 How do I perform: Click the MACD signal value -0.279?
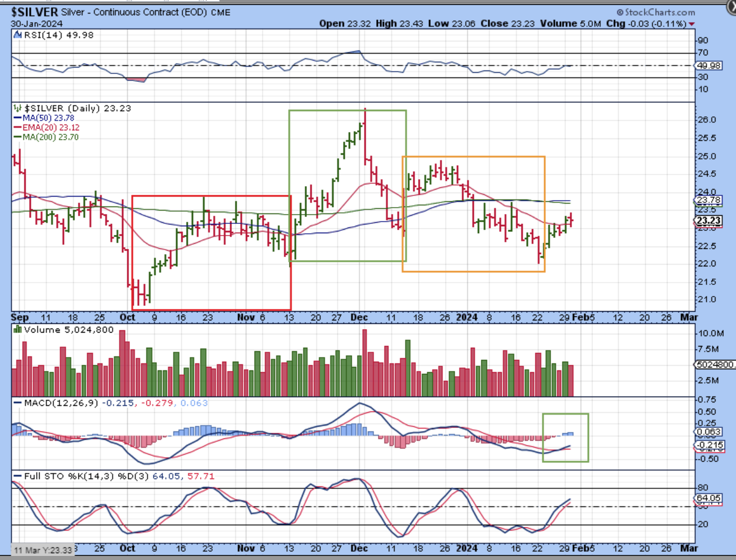(157, 403)
